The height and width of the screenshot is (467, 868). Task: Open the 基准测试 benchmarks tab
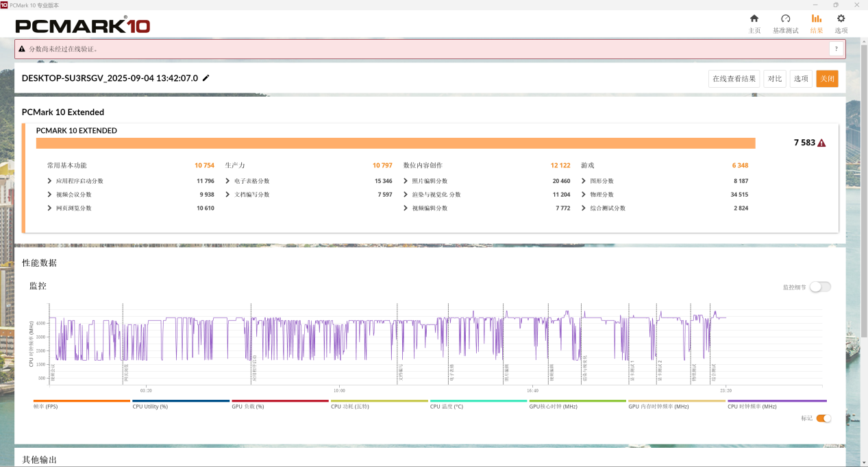tap(785, 24)
